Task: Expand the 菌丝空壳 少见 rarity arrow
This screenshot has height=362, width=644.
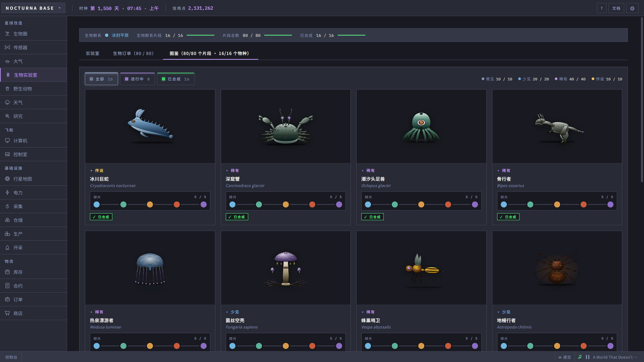Action: click(227, 312)
